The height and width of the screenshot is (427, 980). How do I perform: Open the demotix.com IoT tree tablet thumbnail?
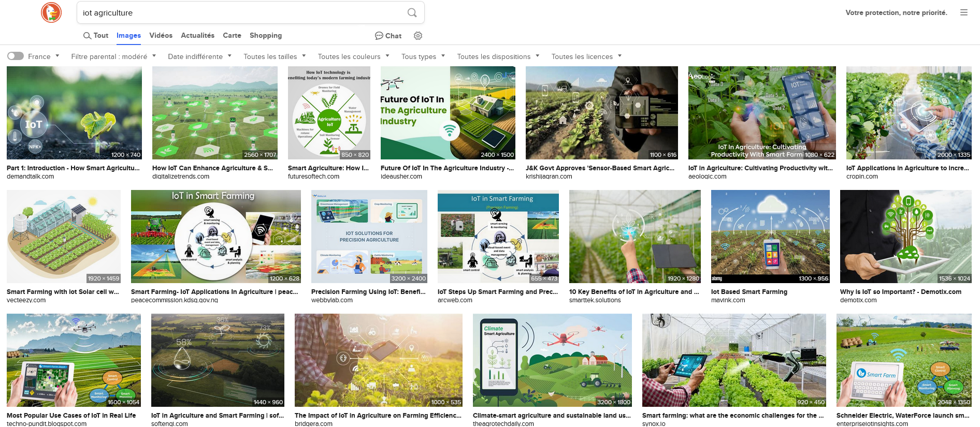[x=906, y=237]
